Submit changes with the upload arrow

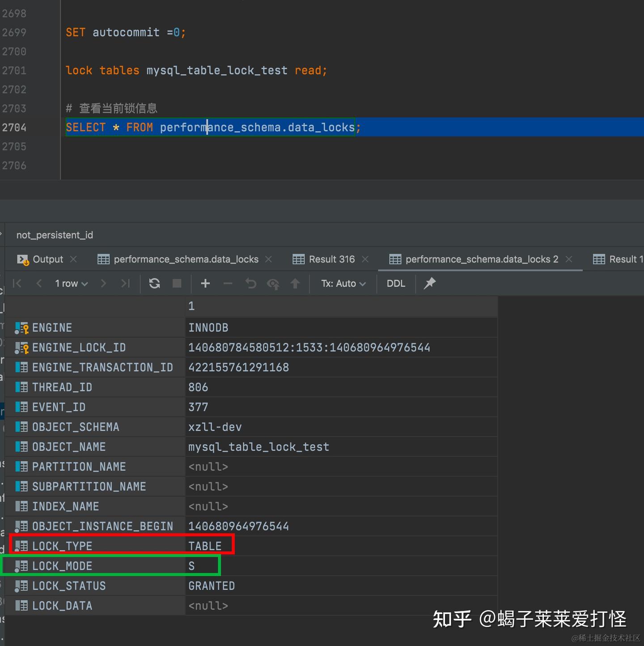coord(295,283)
